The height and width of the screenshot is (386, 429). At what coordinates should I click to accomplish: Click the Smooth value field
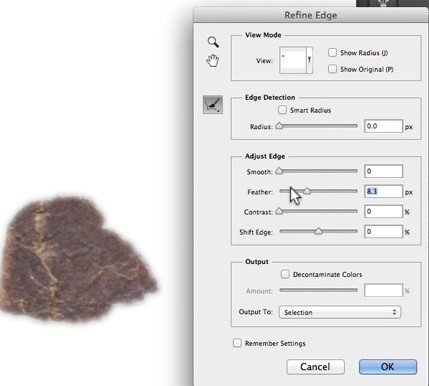(383, 171)
